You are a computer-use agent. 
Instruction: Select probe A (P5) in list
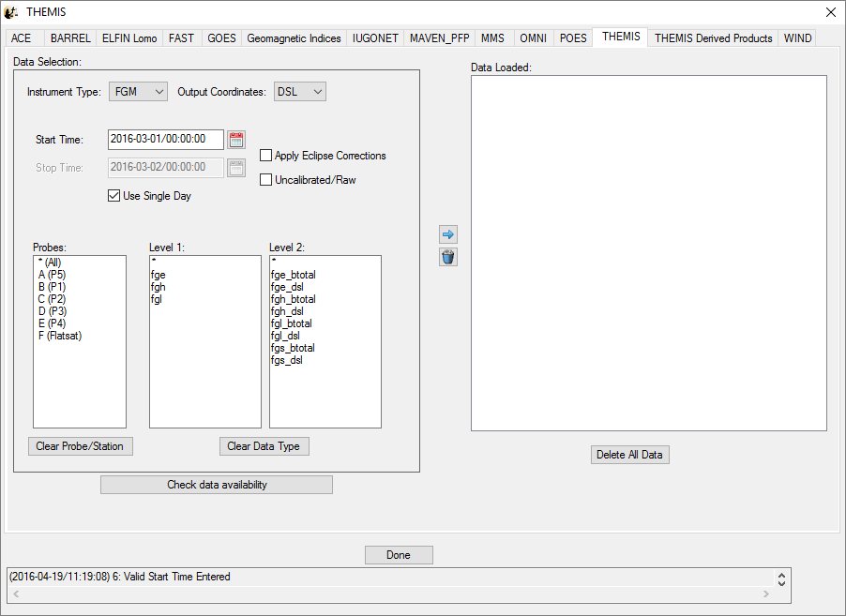(x=53, y=275)
